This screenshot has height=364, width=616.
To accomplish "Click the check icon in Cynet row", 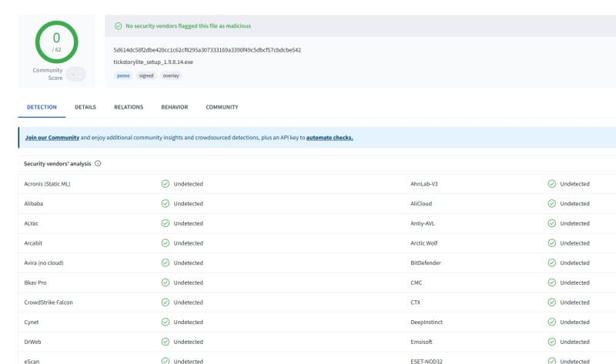I will (166, 322).
